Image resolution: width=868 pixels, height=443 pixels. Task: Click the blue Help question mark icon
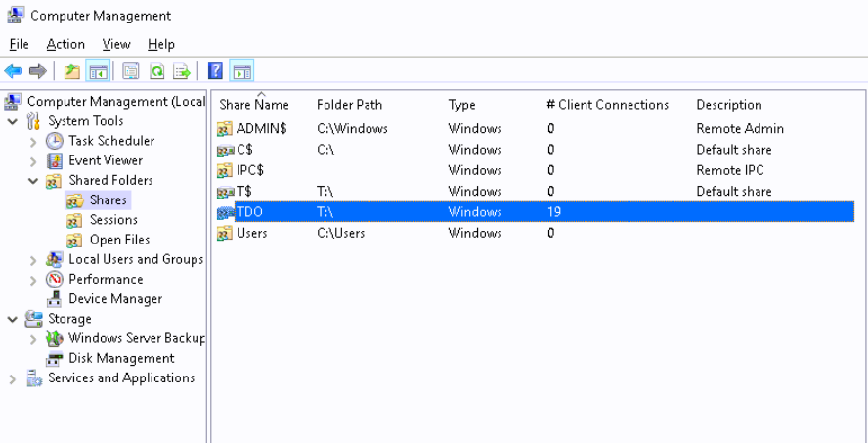pyautogui.click(x=215, y=71)
